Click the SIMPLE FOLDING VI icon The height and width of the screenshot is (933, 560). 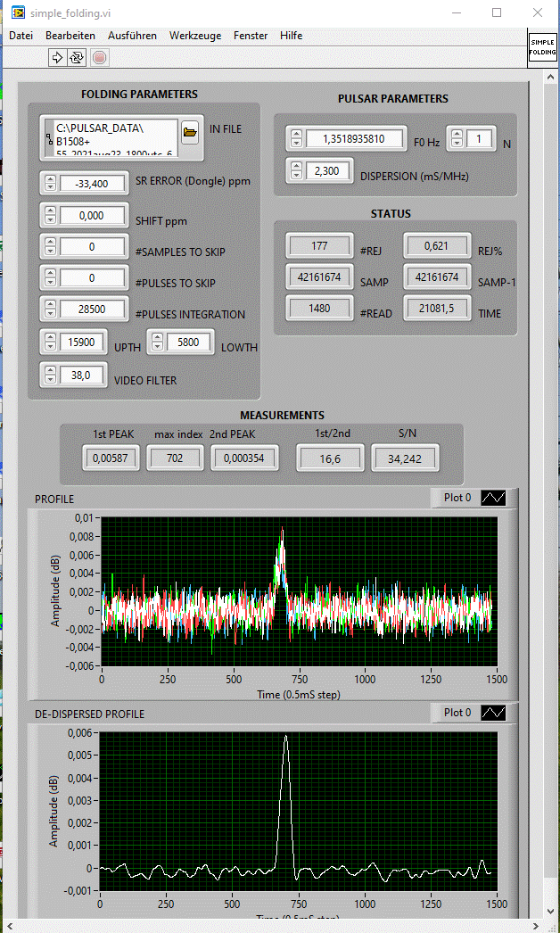542,47
